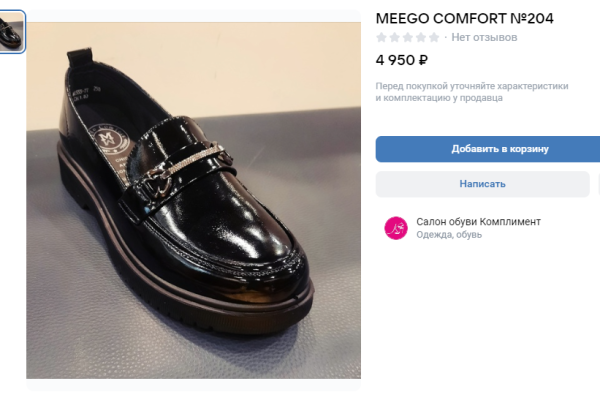The height and width of the screenshot is (400, 600).
Task: Click the round insole logo in the photo
Action: click(x=108, y=137)
